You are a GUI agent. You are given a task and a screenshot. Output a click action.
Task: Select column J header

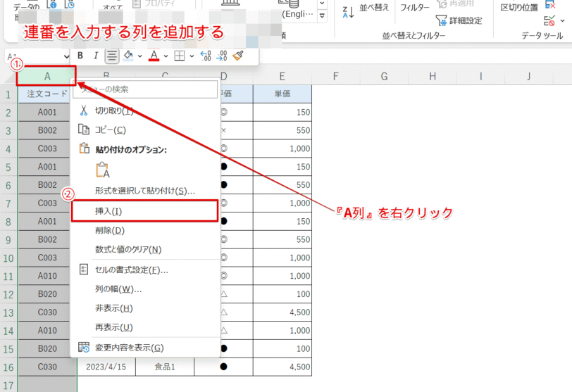[x=529, y=76]
